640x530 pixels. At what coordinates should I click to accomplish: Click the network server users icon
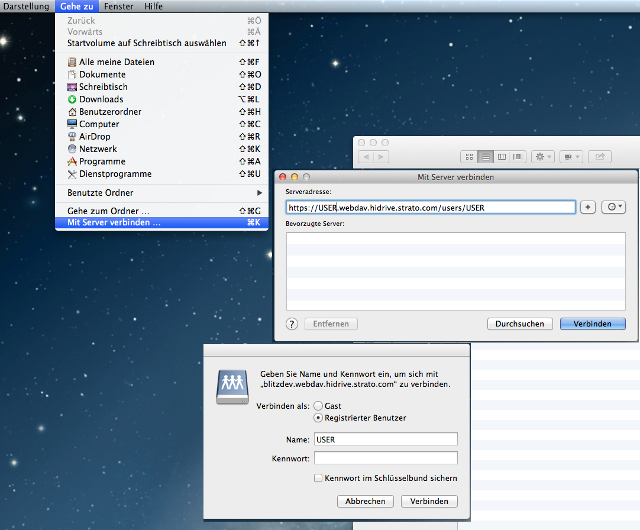coord(232,387)
